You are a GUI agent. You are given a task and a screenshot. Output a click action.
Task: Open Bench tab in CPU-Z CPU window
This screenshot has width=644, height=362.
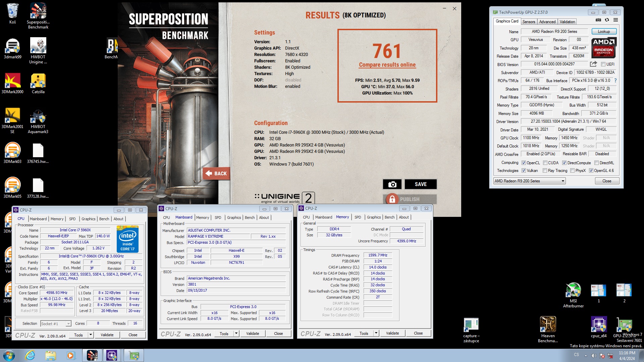point(104,219)
